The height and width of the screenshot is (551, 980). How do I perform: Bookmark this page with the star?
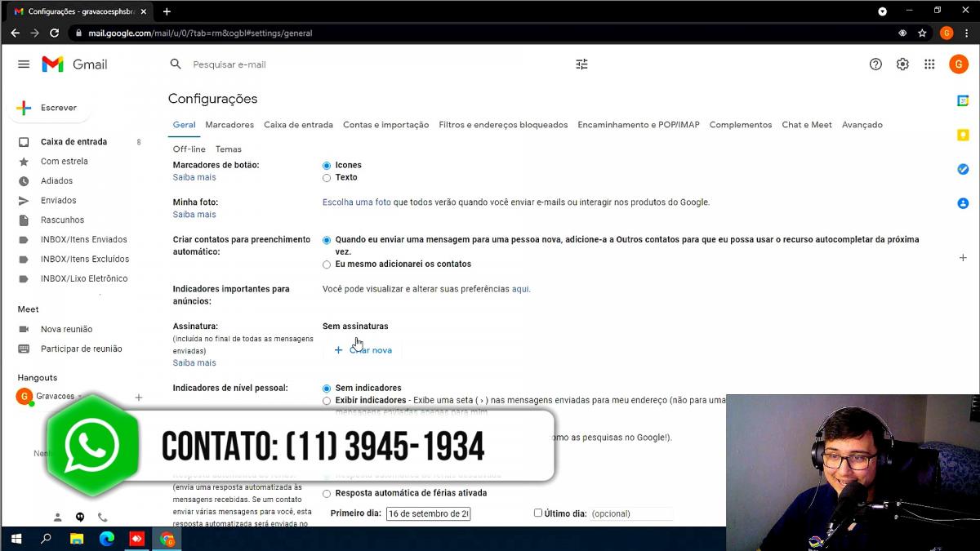(x=922, y=33)
